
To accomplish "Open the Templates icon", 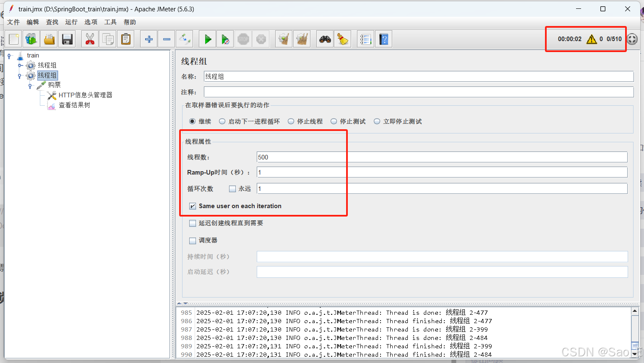I will tap(31, 39).
